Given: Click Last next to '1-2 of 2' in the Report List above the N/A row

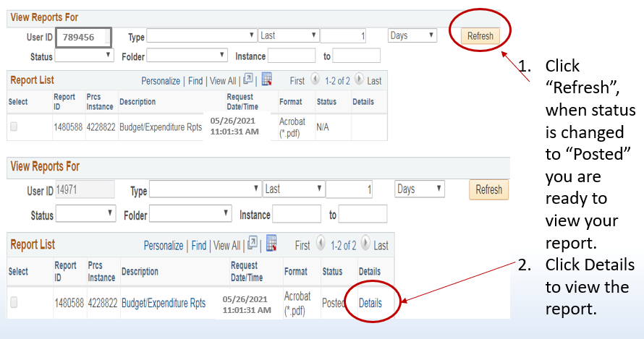Looking at the screenshot, I should tap(374, 81).
